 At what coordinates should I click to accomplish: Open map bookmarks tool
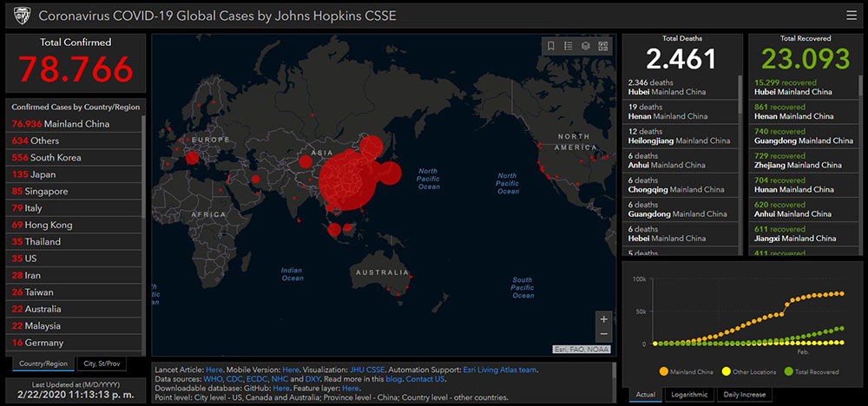[x=550, y=46]
